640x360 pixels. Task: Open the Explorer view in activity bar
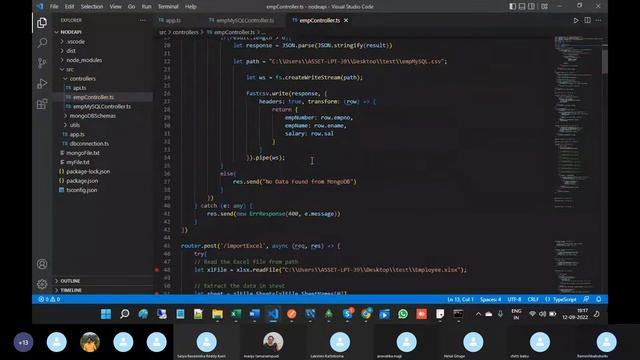[x=42, y=23]
